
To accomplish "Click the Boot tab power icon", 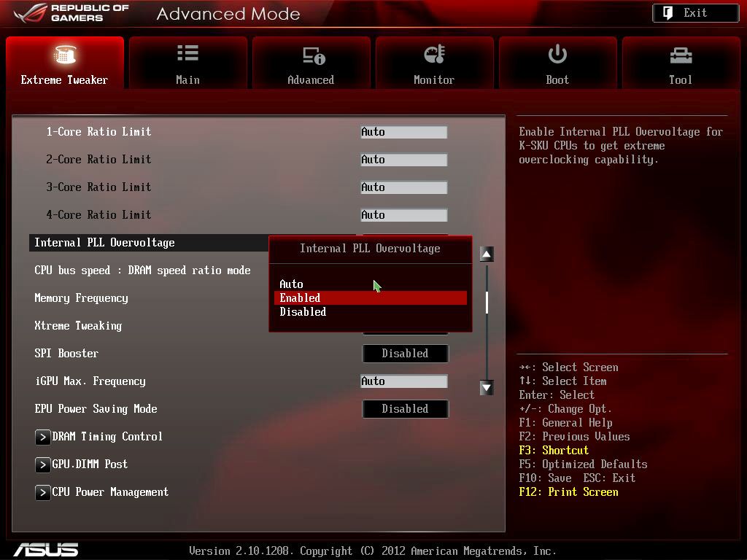I will (x=557, y=53).
